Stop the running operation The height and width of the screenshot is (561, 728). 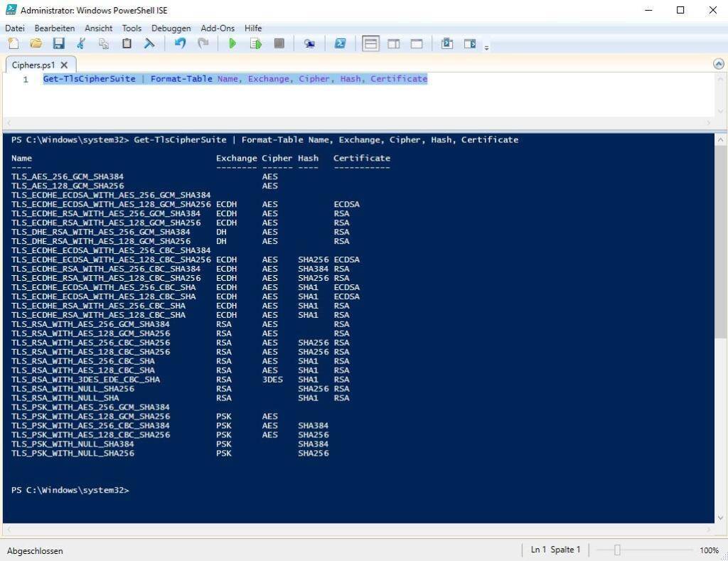click(x=279, y=43)
